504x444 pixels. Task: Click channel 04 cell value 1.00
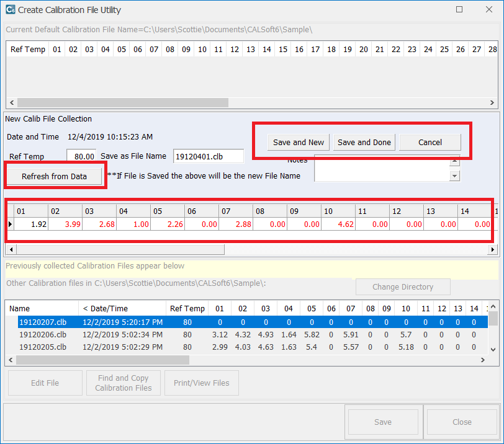point(133,224)
